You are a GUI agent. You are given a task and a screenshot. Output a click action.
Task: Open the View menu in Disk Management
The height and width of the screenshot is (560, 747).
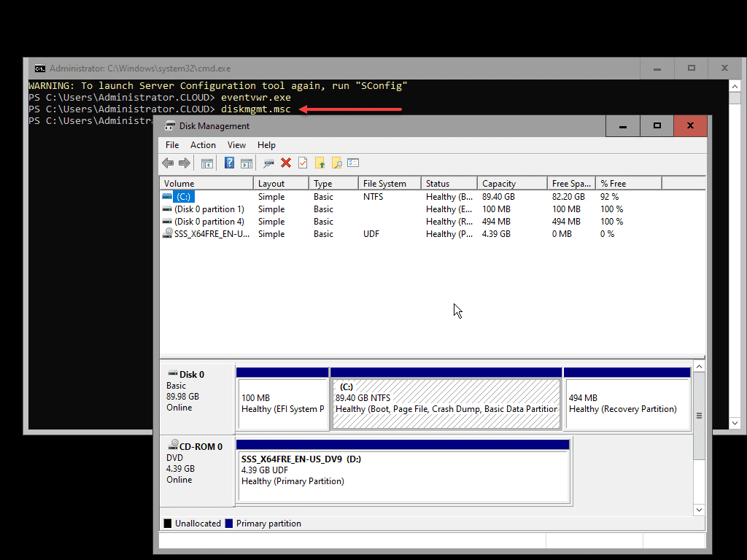[x=236, y=145]
